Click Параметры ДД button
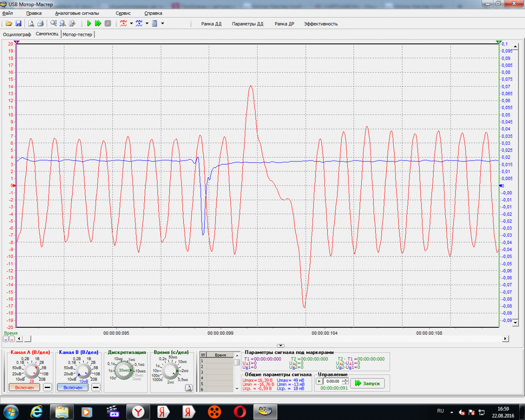Viewport: 525px width, 420px height. (x=248, y=24)
